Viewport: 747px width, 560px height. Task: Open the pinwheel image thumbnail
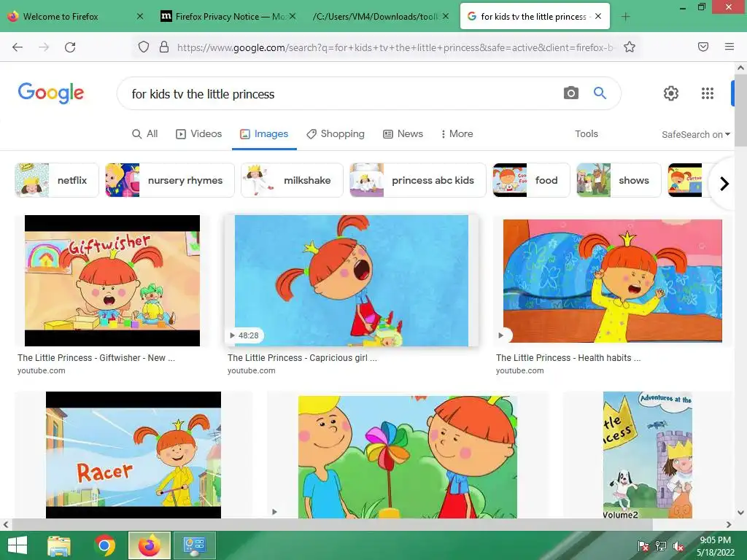(407, 457)
